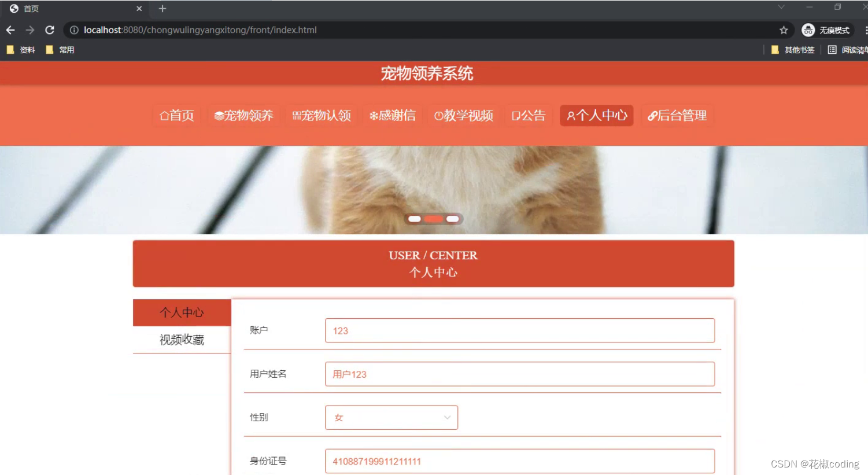Open the 性别 gender dropdown showing 女

[x=391, y=417]
